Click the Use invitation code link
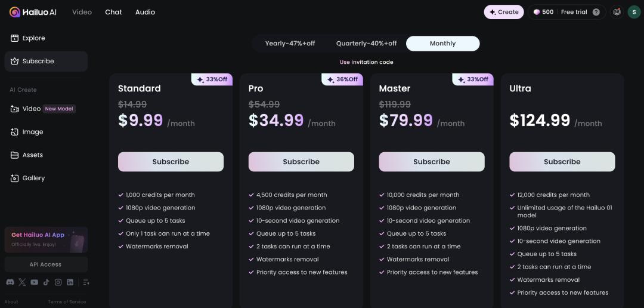 (366, 62)
